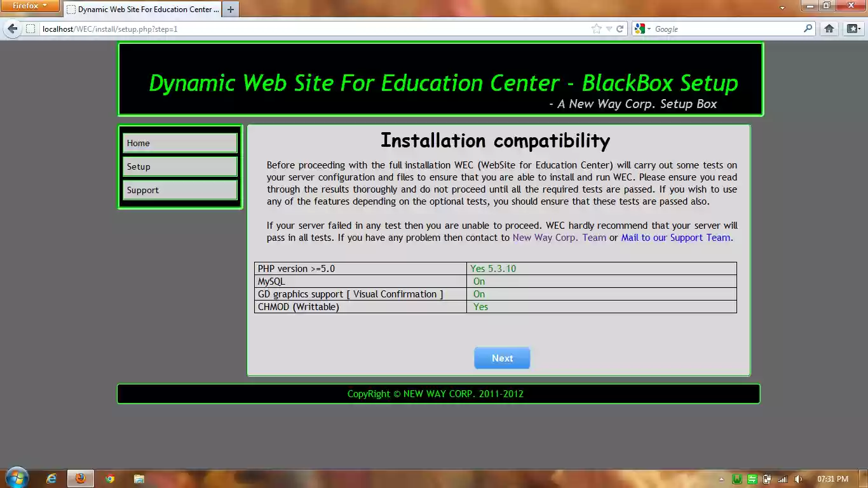Show hidden icons in the system tray

(x=721, y=478)
